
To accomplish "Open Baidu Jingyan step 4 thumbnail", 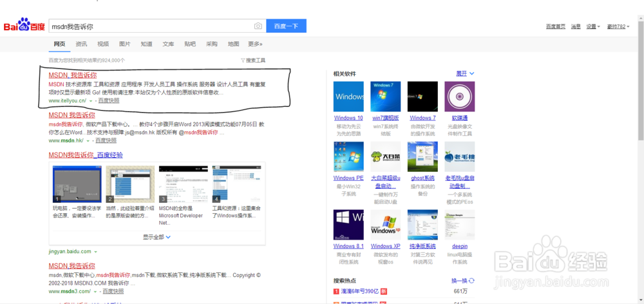I will [x=236, y=184].
